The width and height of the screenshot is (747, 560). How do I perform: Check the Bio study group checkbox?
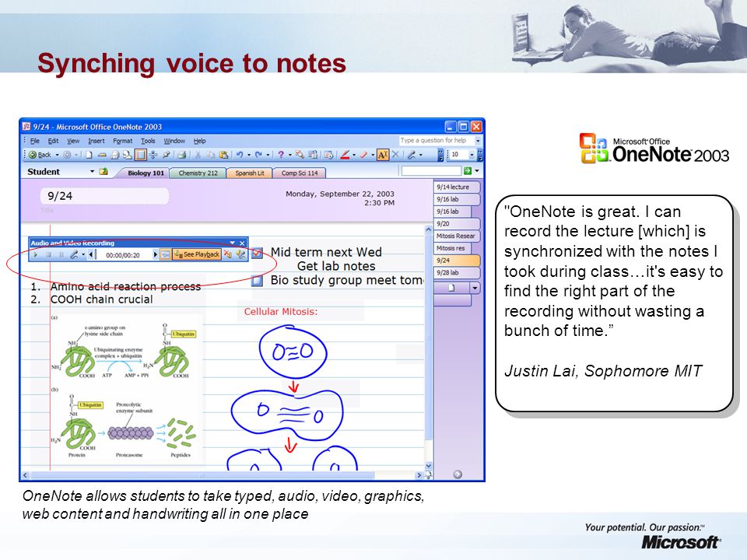258,281
